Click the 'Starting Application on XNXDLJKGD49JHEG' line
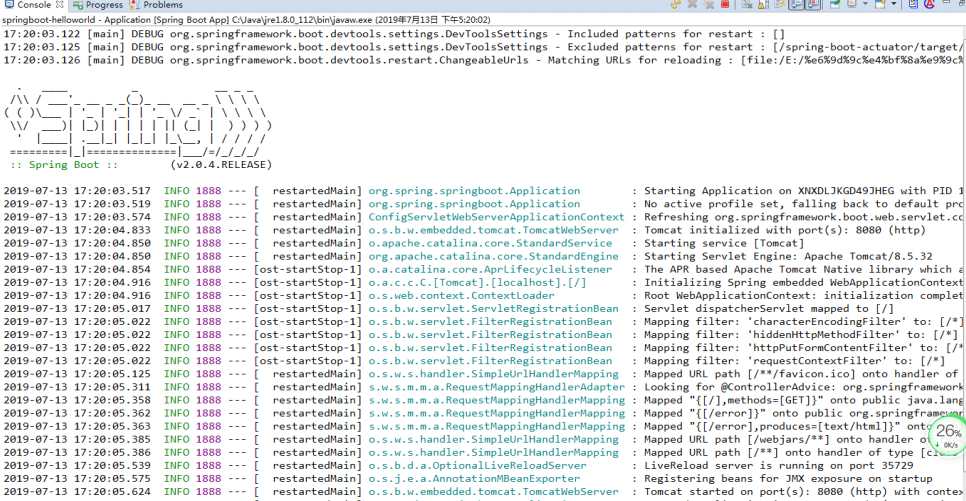 (x=484, y=190)
